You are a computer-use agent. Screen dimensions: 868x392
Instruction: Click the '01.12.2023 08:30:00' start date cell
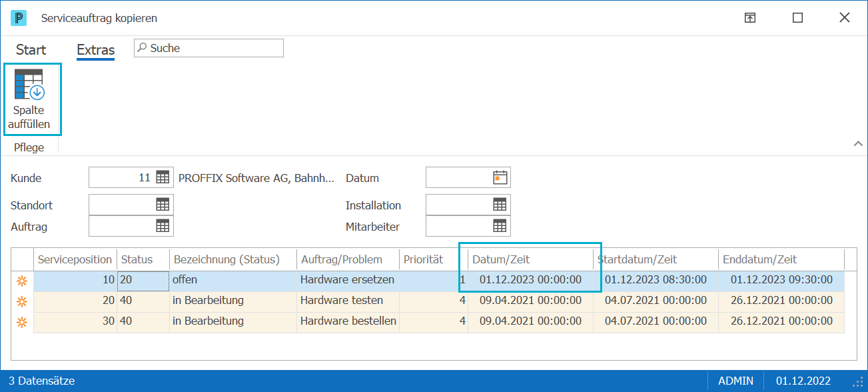pyautogui.click(x=656, y=280)
